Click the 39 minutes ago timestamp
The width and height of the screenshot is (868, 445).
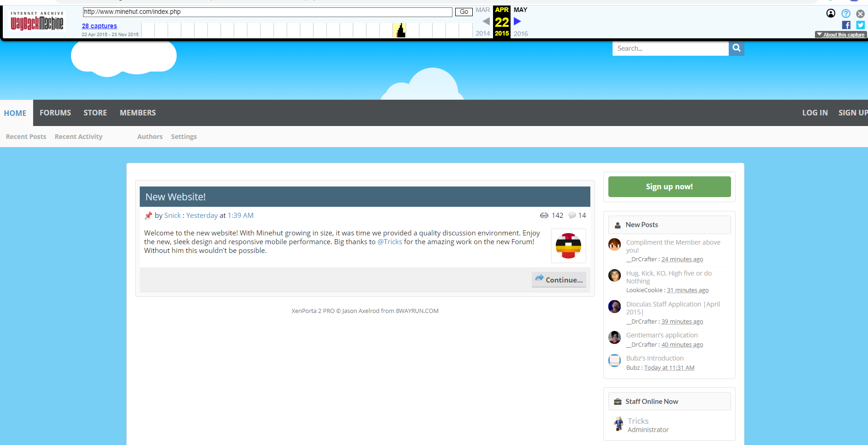click(x=682, y=322)
